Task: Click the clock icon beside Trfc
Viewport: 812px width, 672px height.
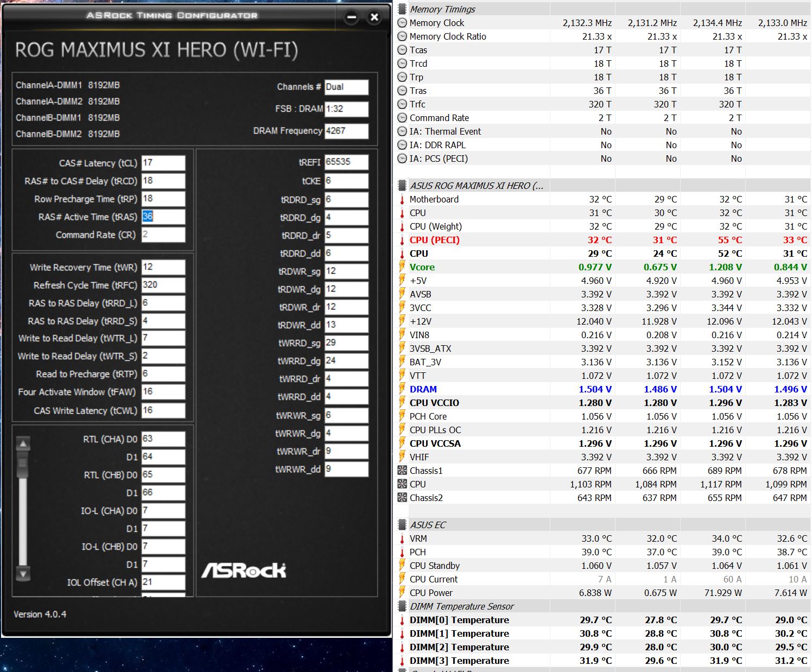Action: [402, 104]
